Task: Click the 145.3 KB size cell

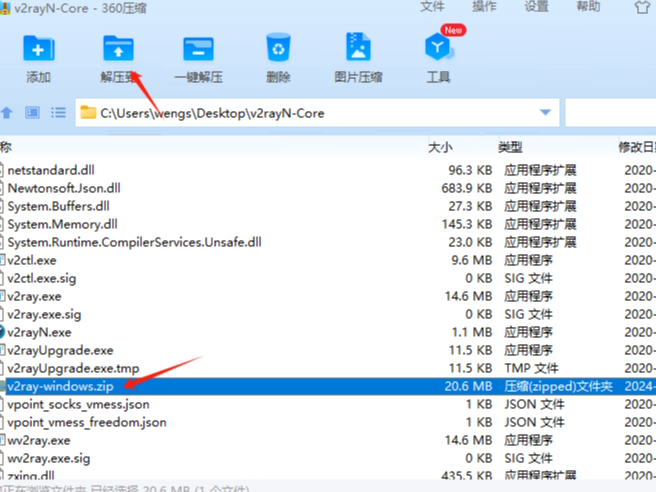Action: tap(467, 224)
